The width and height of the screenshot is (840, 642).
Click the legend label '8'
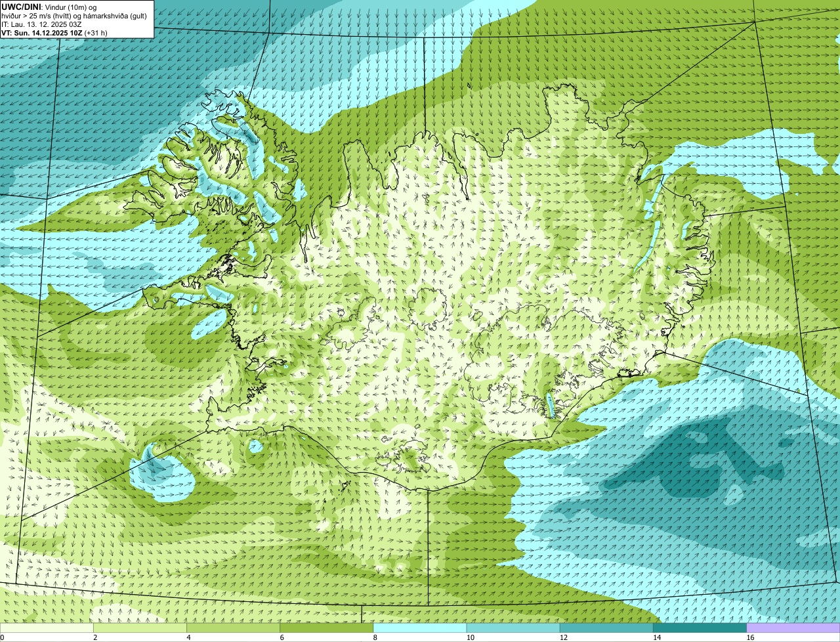(x=375, y=637)
